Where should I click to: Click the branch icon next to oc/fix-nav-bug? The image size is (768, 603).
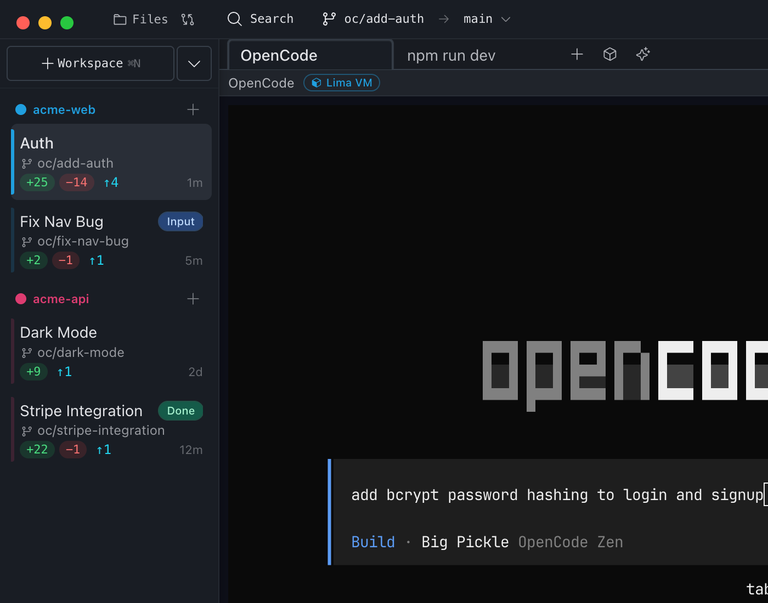pos(27,241)
